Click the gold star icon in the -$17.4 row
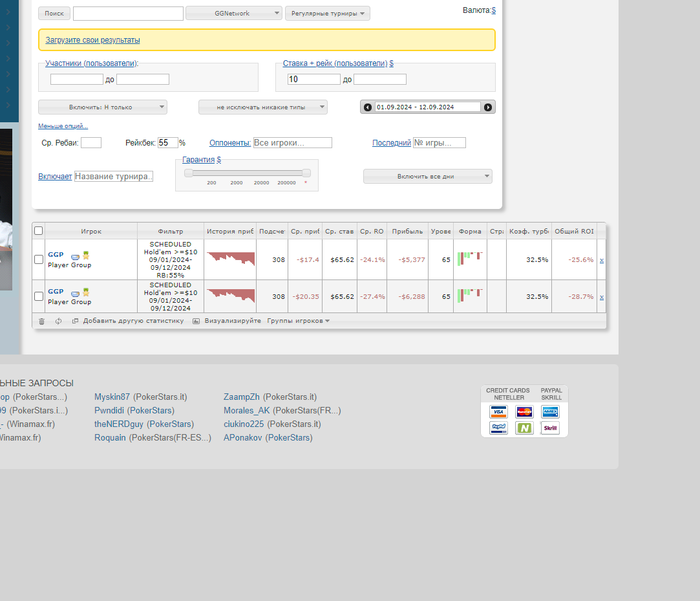The width and height of the screenshot is (700, 601). 86,255
